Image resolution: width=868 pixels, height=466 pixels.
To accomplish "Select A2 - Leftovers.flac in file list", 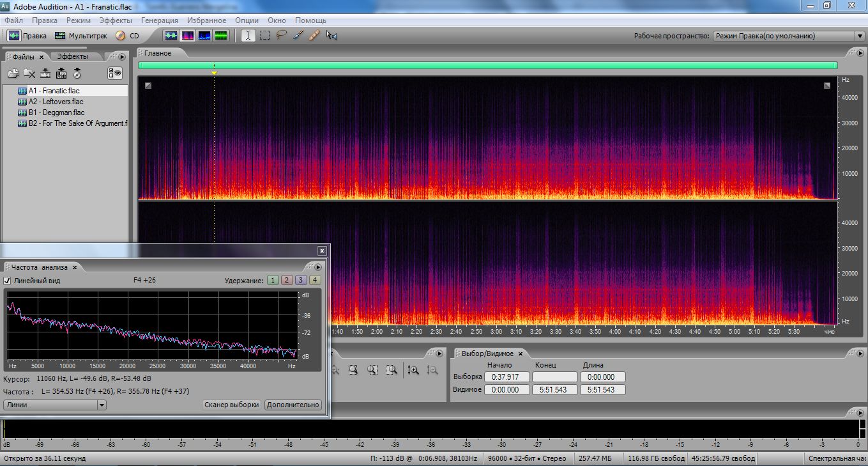I will point(56,102).
